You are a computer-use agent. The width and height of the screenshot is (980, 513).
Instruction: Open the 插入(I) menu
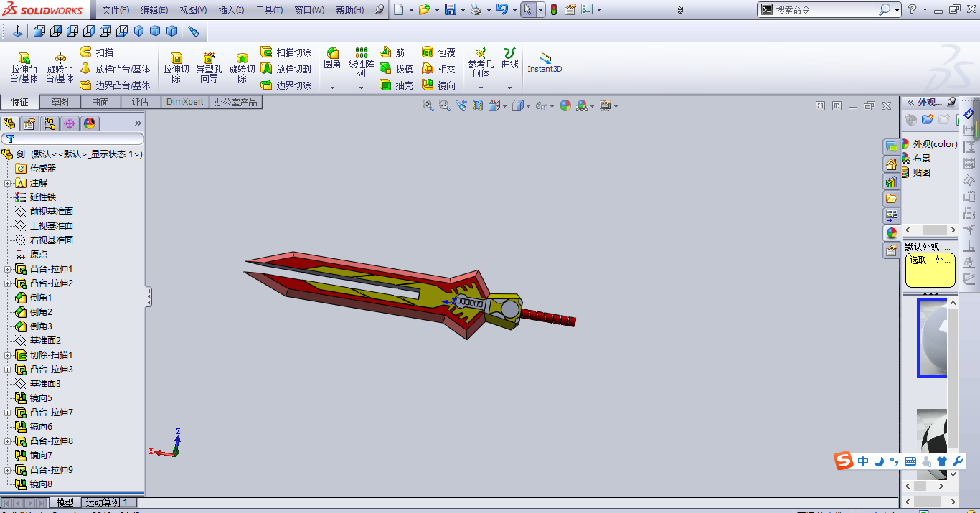pos(231,10)
